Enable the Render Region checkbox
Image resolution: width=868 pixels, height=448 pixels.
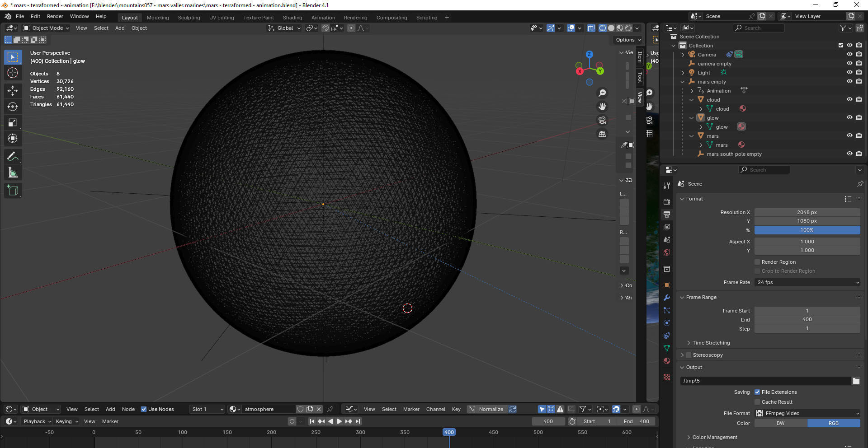pos(757,262)
